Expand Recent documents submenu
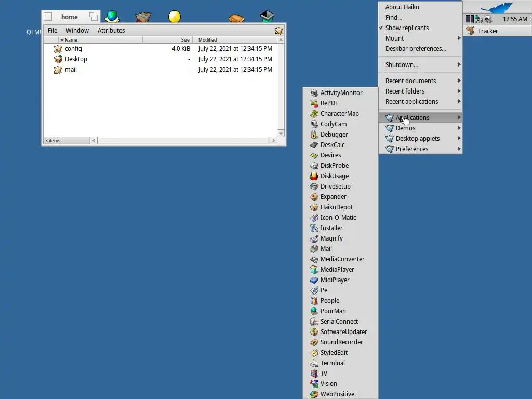The width and height of the screenshot is (532, 399). tap(420, 81)
